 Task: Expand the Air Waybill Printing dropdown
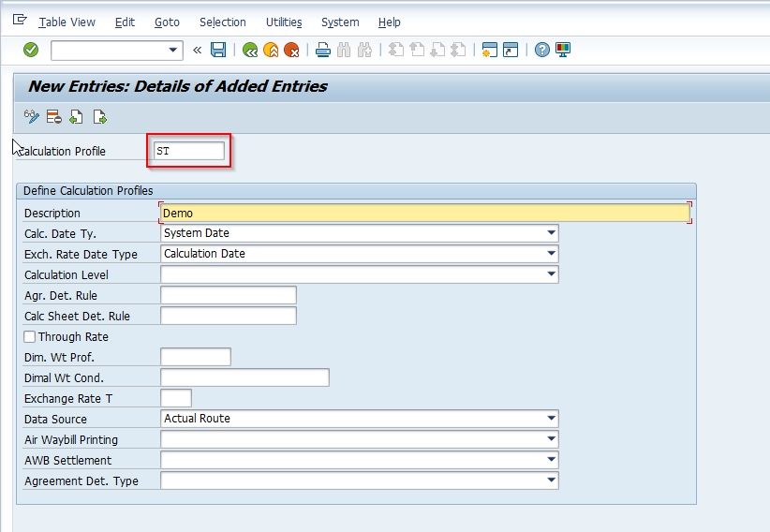(x=551, y=439)
